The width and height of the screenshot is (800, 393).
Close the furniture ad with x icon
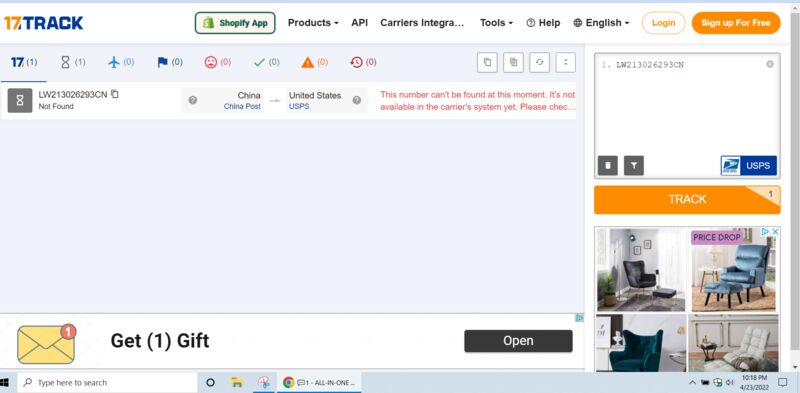coord(776,232)
